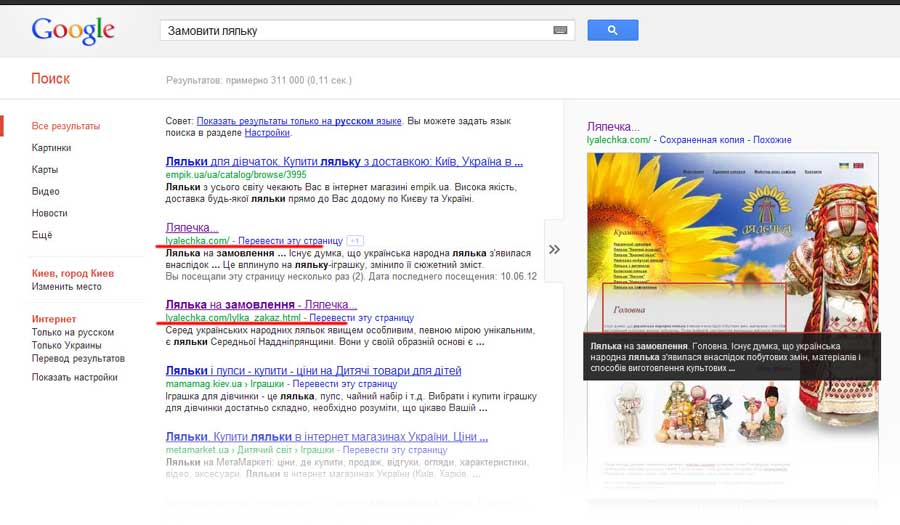Select 'Все результаты' in the sidebar
Screen dimensions: 900x525
pos(65,126)
